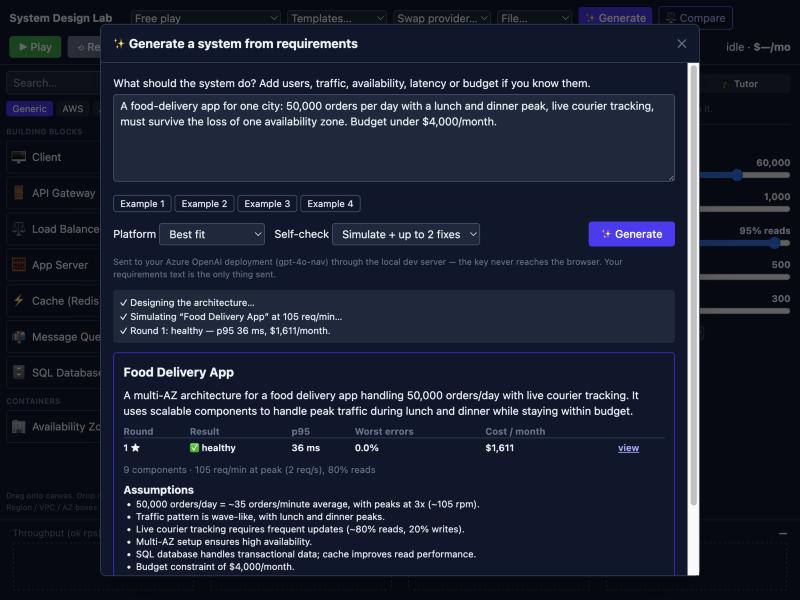
Task: Click the Assumptions heading
Action: tap(159, 490)
